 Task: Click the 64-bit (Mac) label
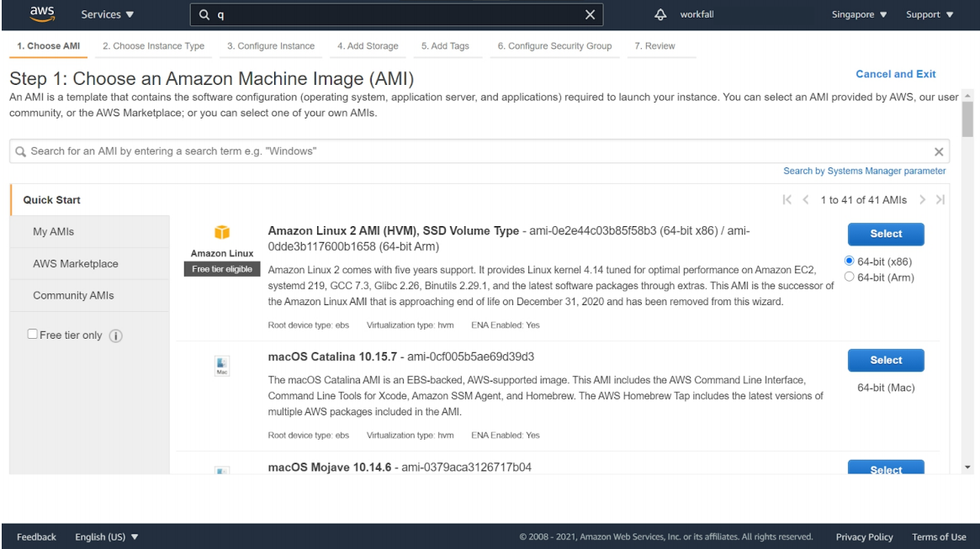(886, 388)
